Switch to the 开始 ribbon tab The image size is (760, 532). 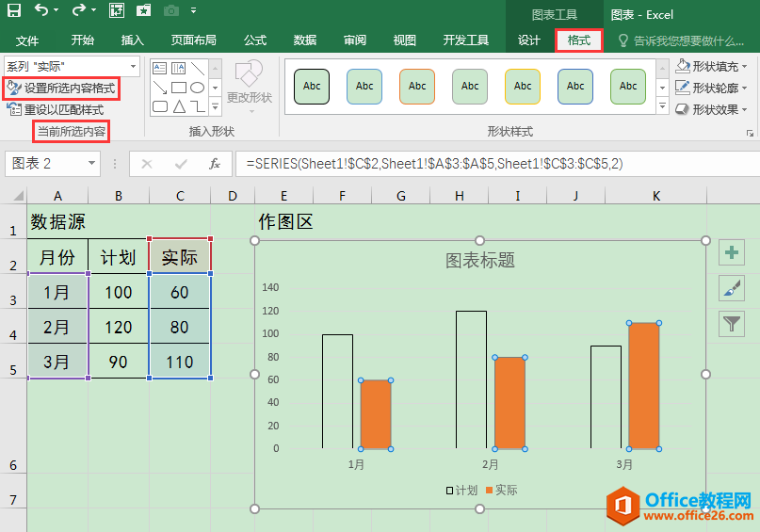pos(82,40)
